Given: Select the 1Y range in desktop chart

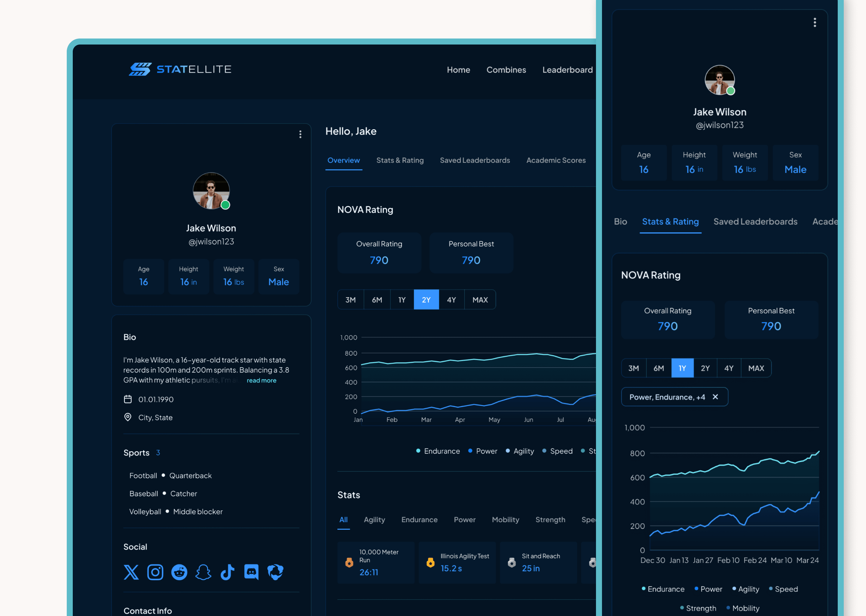Looking at the screenshot, I should pos(402,300).
